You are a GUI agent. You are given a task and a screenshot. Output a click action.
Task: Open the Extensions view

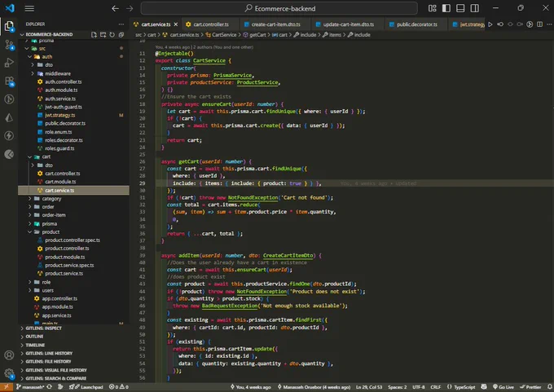coord(9,81)
